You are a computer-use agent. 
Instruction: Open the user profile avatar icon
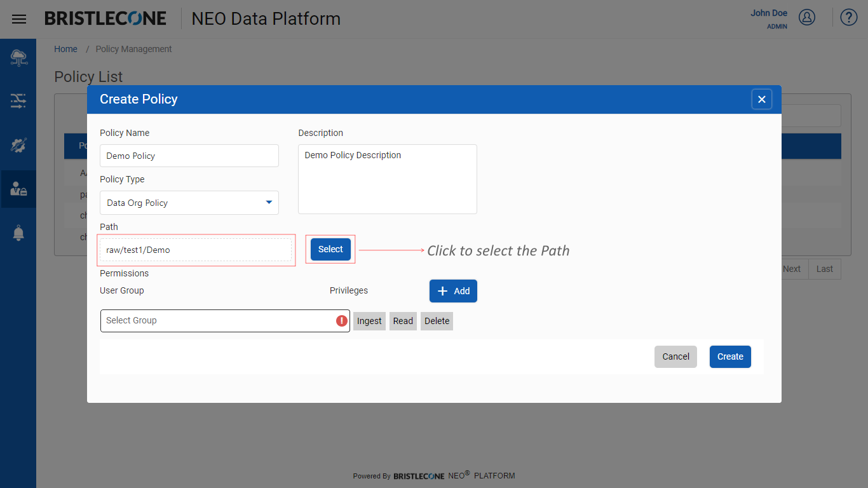(807, 17)
